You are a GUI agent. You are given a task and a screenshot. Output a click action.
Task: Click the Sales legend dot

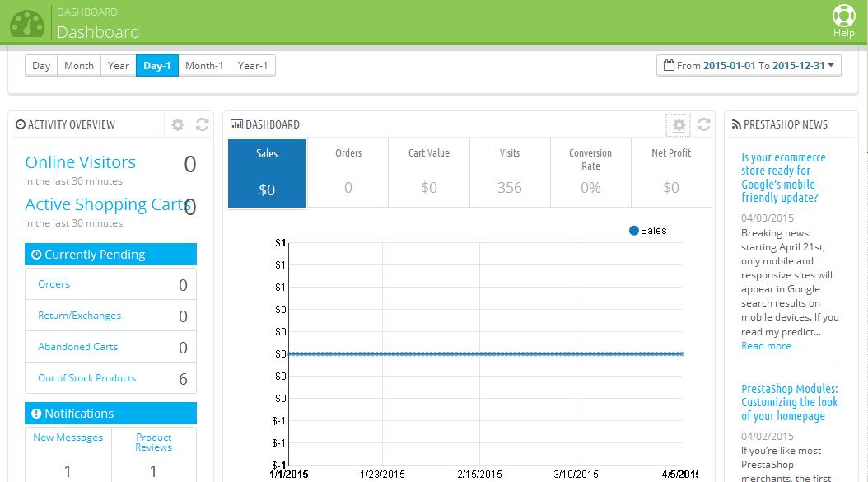click(x=634, y=231)
